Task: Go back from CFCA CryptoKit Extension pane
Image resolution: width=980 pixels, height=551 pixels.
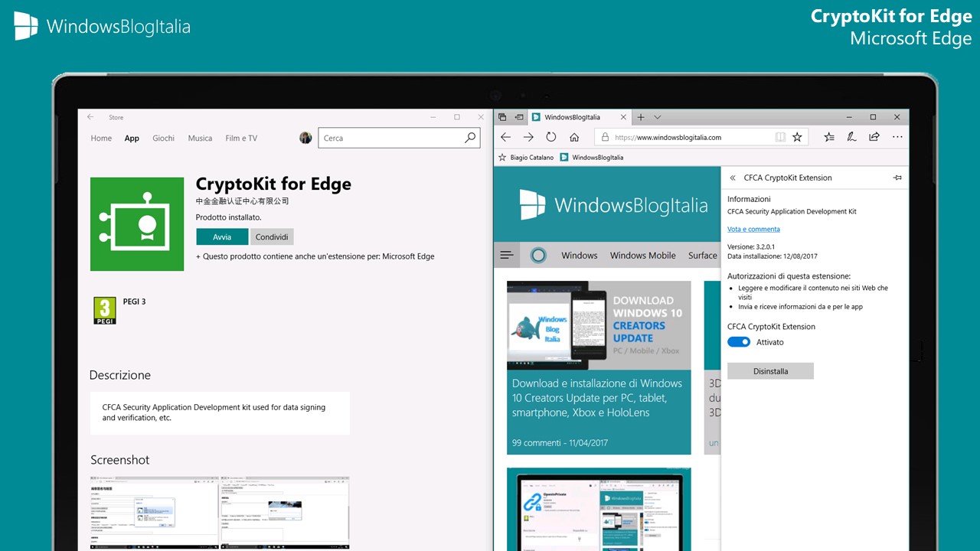Action: click(732, 178)
